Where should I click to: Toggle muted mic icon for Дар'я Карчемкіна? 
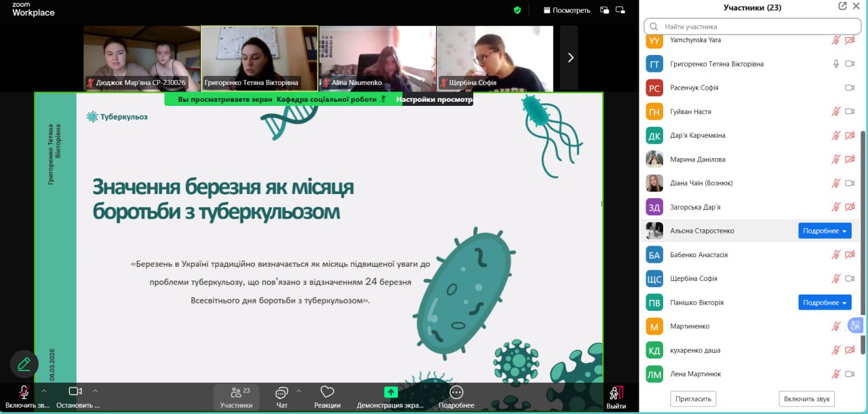pos(836,135)
